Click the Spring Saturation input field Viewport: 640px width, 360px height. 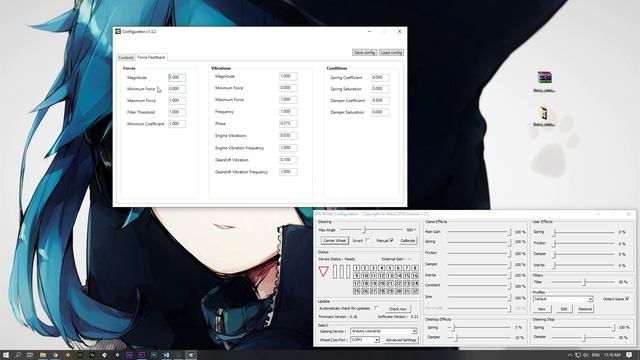[380, 89]
